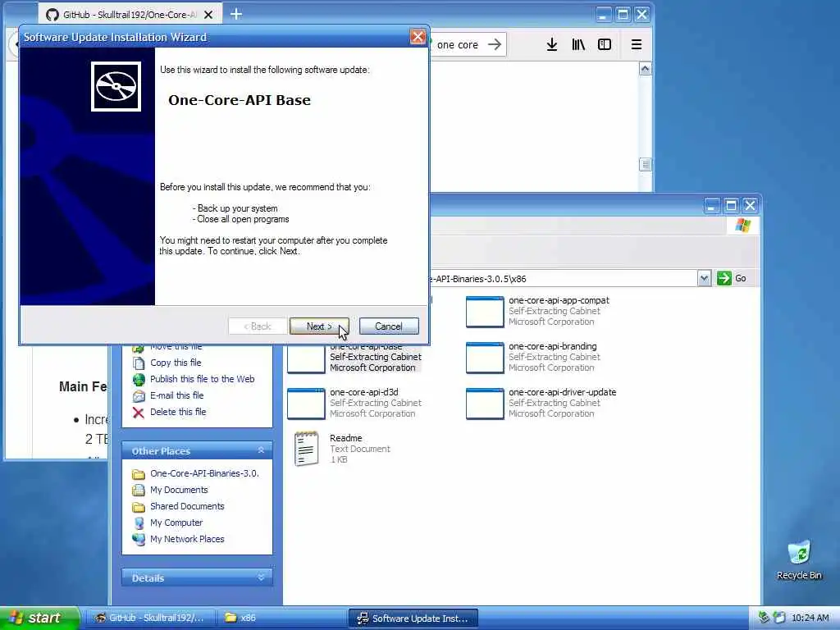Click the one-core-api-app-compat file name
The image size is (840, 630).
[x=559, y=300]
